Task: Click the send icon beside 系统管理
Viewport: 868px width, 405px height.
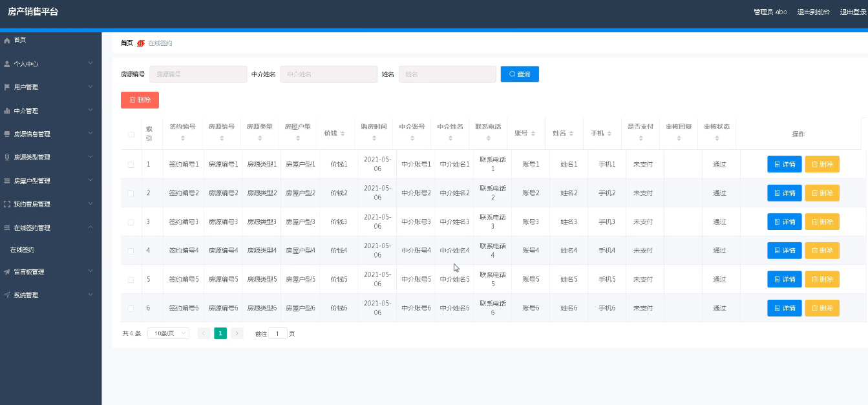Action: pyautogui.click(x=7, y=295)
